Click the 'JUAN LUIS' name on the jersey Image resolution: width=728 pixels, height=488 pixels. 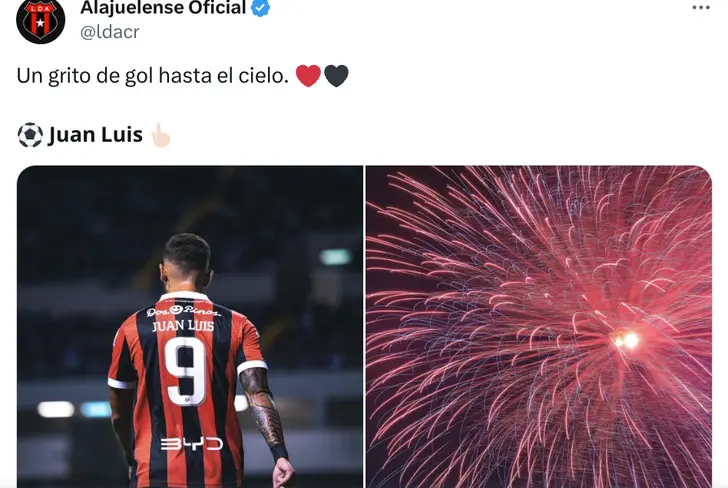(x=183, y=325)
